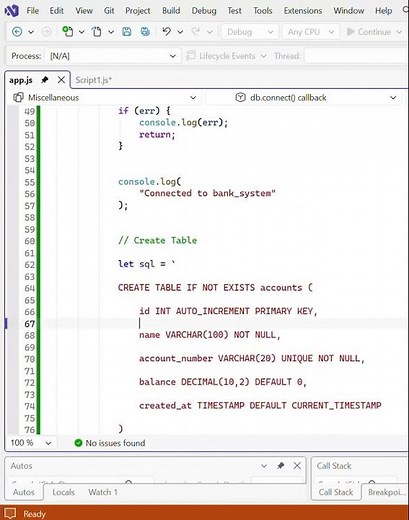Switch to the Script1.js* tab
This screenshot has height=520, width=409.
click(x=93, y=80)
